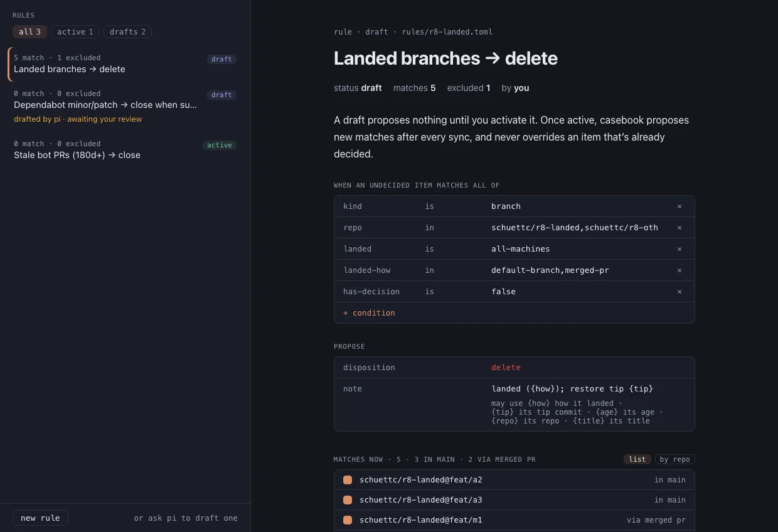Show all 3 rules filter
This screenshot has width=778, height=532.
tap(29, 31)
